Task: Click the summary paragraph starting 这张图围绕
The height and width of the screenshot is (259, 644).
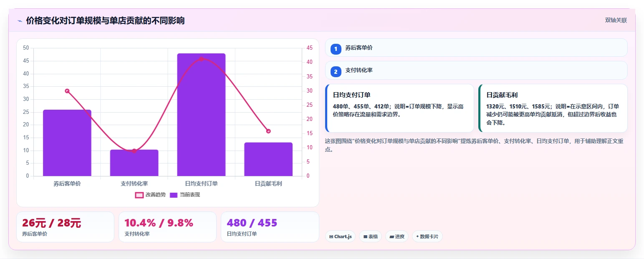Action: 475,145
